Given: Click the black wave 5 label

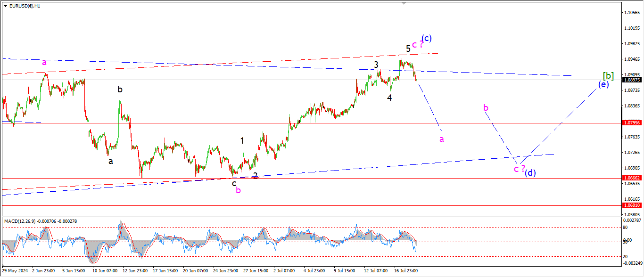Looking at the screenshot, I should tap(408, 48).
